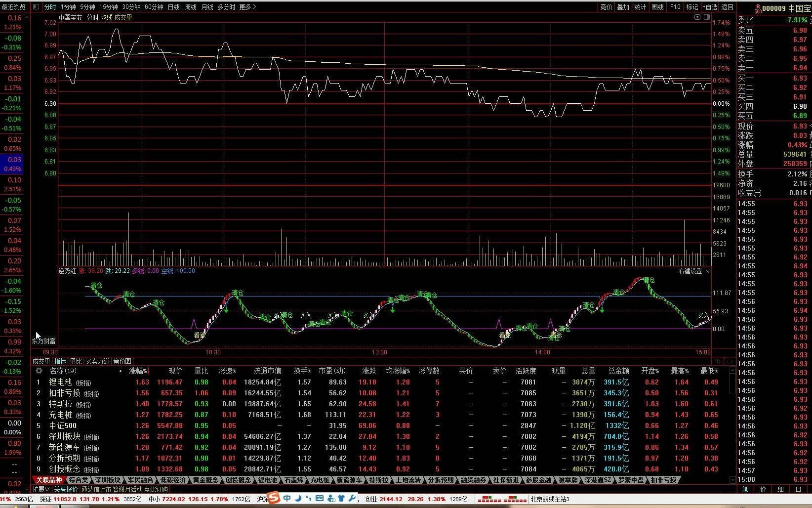Select the 成交量 indicator tab
Image resolution: width=812 pixels, height=508 pixels.
41,361
